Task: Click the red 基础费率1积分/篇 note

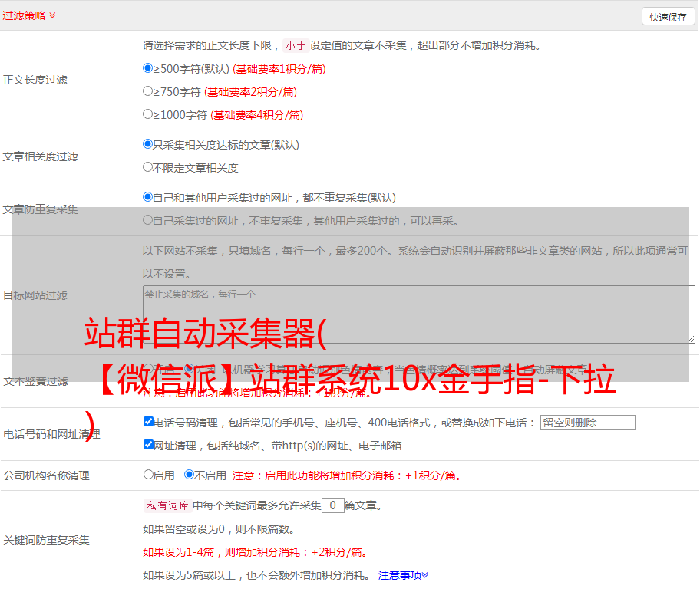Action: click(279, 69)
